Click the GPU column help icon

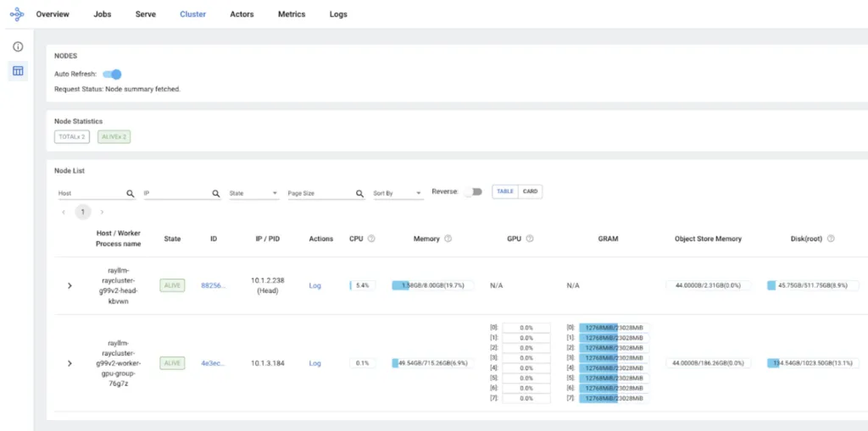pos(530,239)
